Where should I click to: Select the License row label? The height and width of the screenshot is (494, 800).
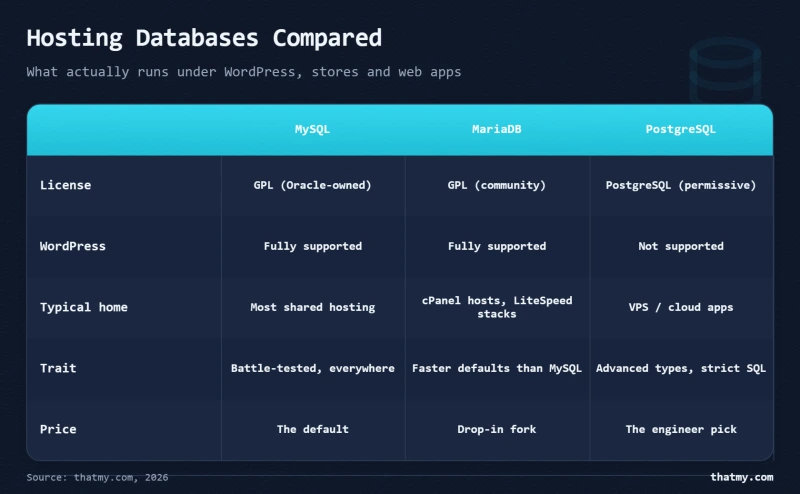pos(65,185)
